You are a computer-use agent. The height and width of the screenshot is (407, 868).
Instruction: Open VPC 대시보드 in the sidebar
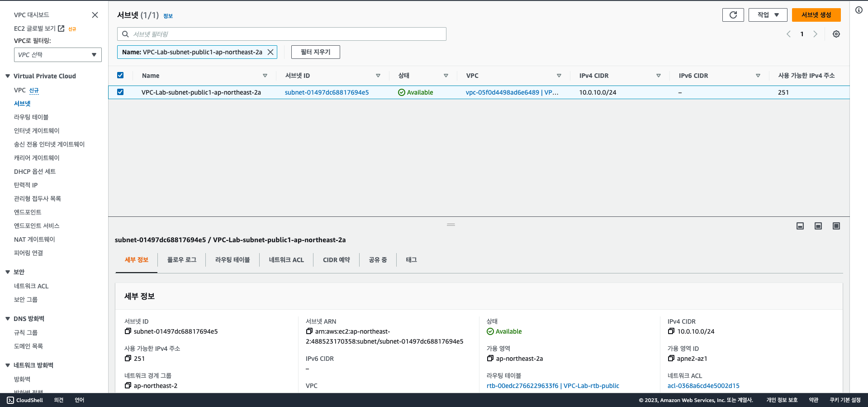[x=31, y=15]
